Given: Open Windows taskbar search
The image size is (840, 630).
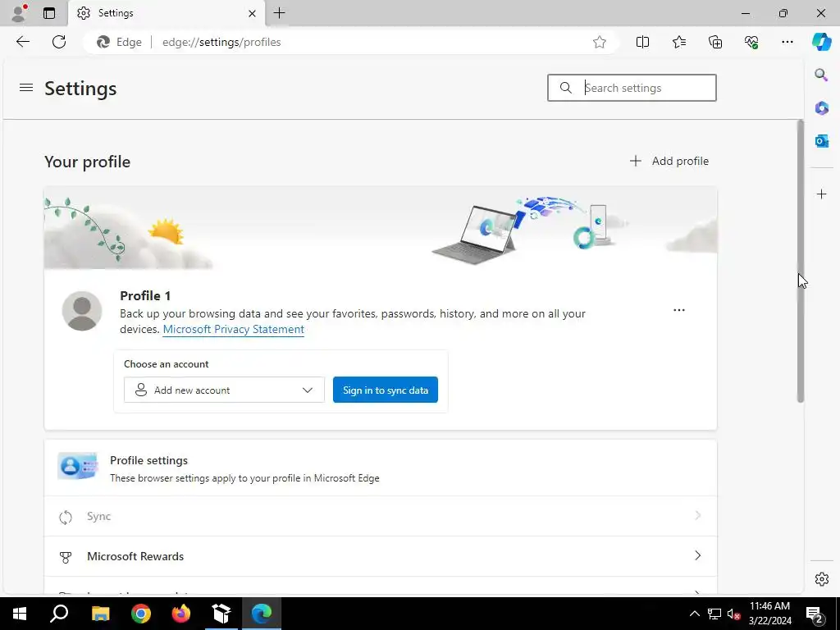Looking at the screenshot, I should [x=59, y=614].
